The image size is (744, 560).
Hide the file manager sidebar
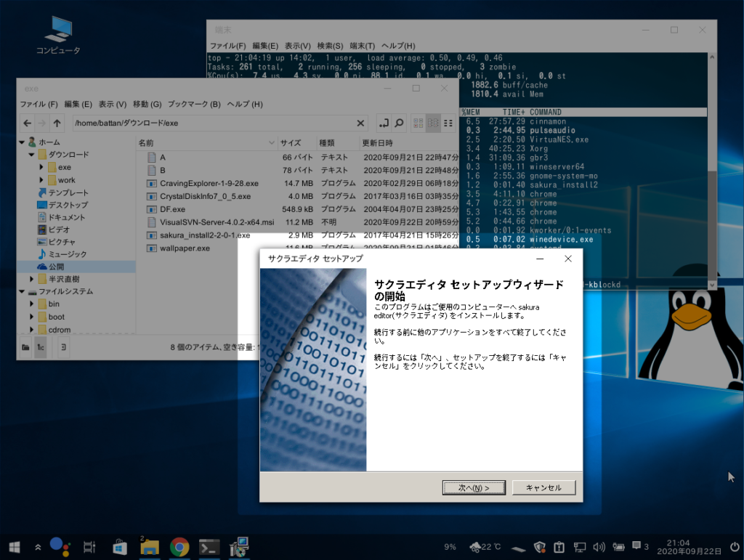click(63, 347)
